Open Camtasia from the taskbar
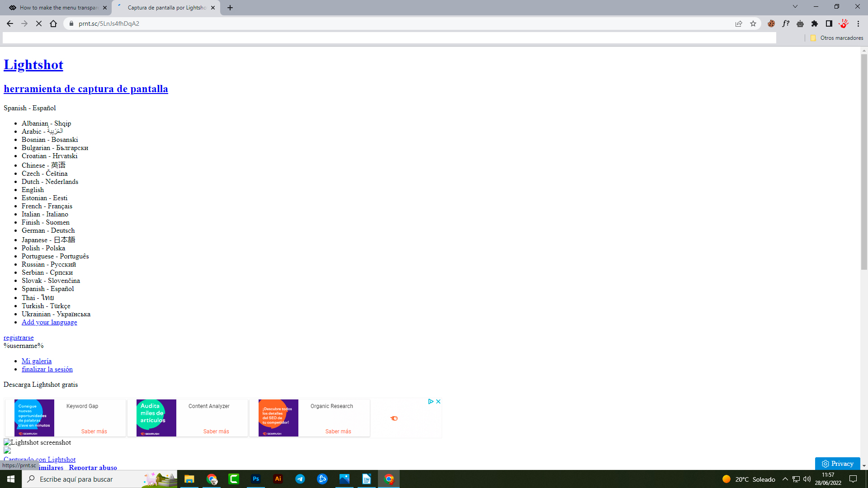Screen dimensions: 868x488 coord(234,479)
